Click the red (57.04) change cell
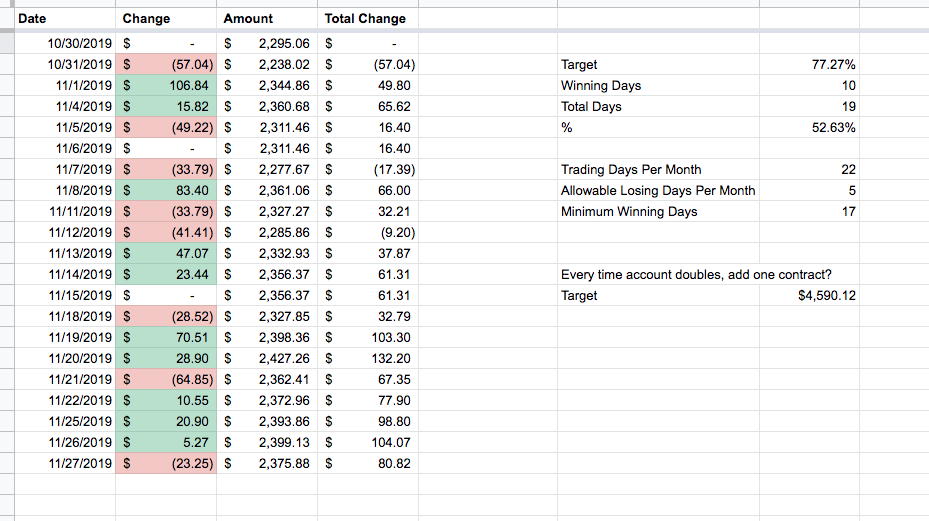This screenshot has height=521, width=929. point(166,65)
